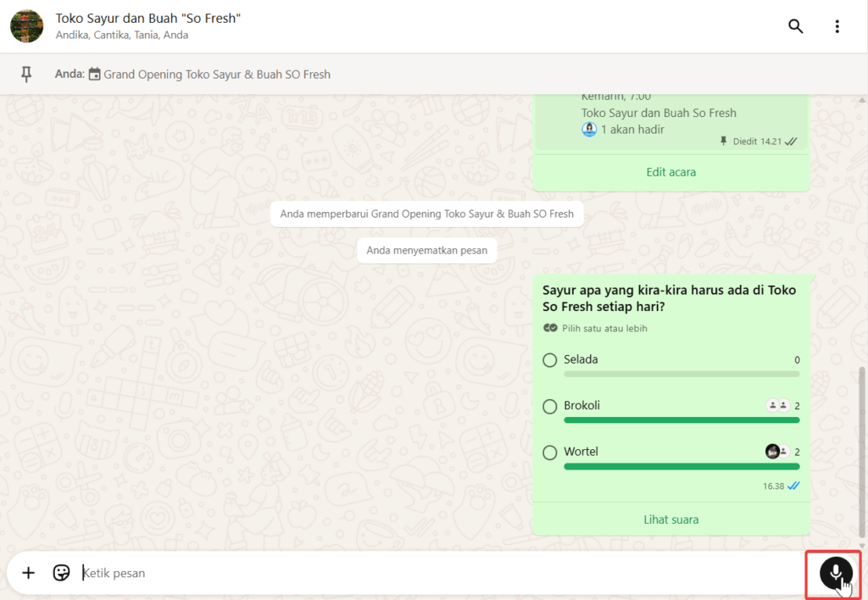Click the calendar icon in pinned message
The image size is (868, 600).
95,75
